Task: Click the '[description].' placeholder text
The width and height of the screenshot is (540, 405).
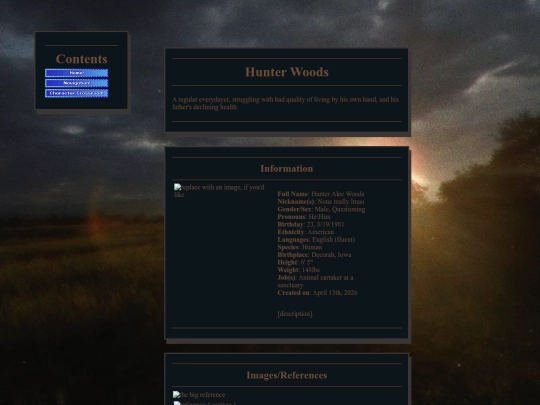Action: click(295, 314)
